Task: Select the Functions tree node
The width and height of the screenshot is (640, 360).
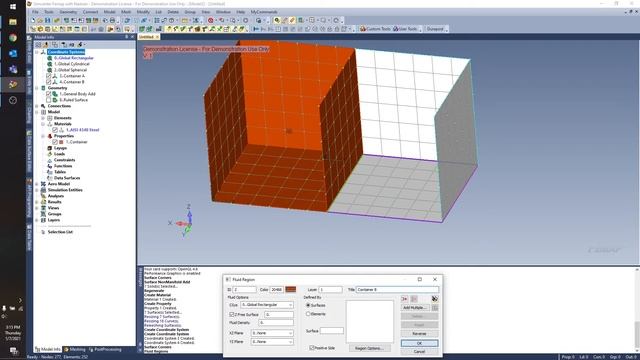Action: click(x=63, y=166)
